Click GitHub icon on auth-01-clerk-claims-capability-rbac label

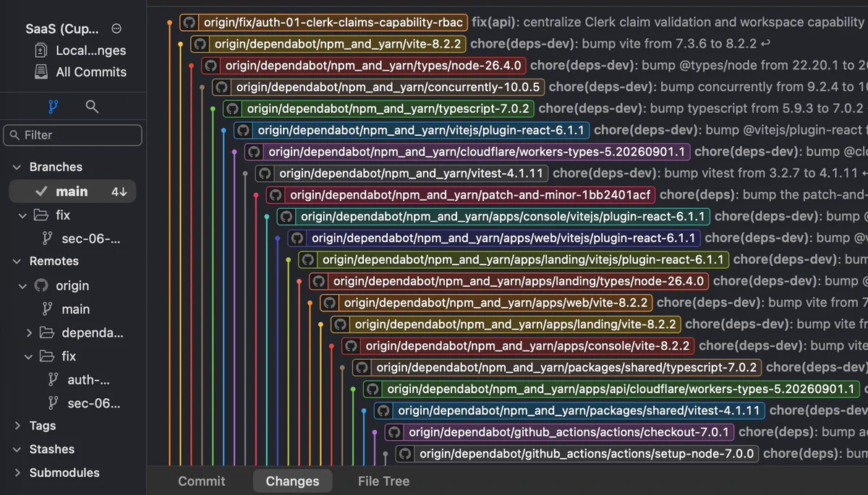pyautogui.click(x=190, y=22)
